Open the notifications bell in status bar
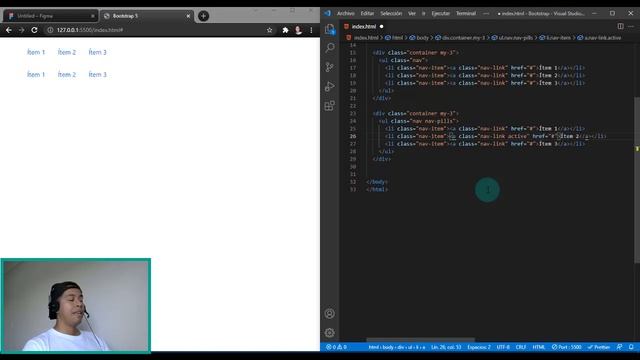The height and width of the screenshot is (360, 640). click(x=631, y=347)
